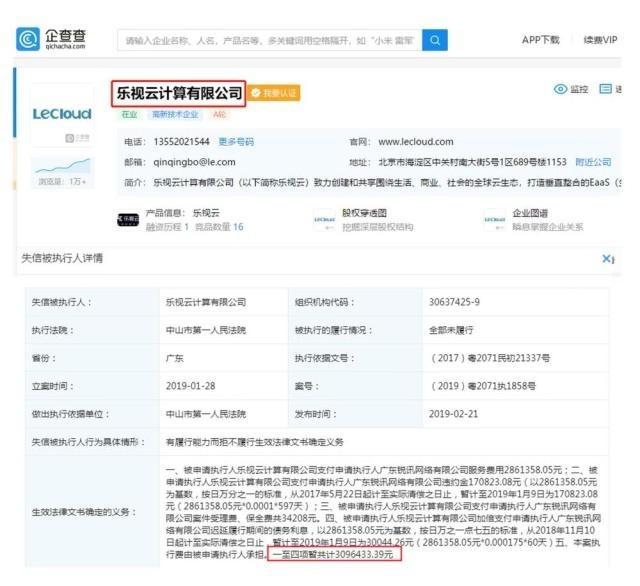640x586 pixels.
Task: Click the 高新技术企业 tag
Action: point(176,115)
